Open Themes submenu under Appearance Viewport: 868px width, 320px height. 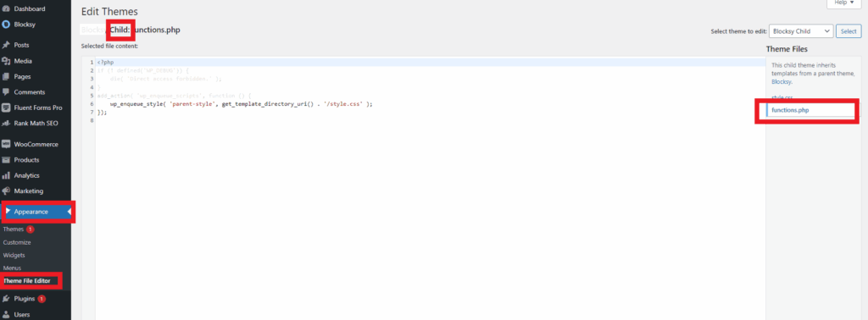tap(14, 229)
